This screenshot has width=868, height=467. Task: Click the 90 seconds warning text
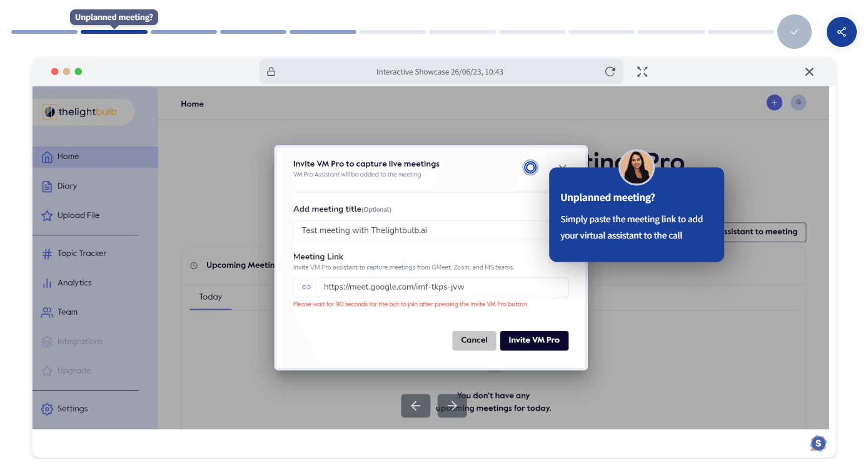(410, 304)
